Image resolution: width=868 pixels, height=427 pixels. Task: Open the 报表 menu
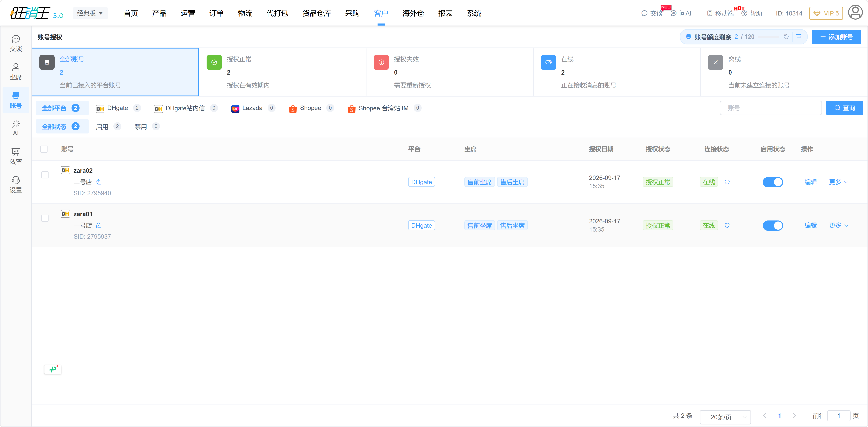(x=445, y=13)
